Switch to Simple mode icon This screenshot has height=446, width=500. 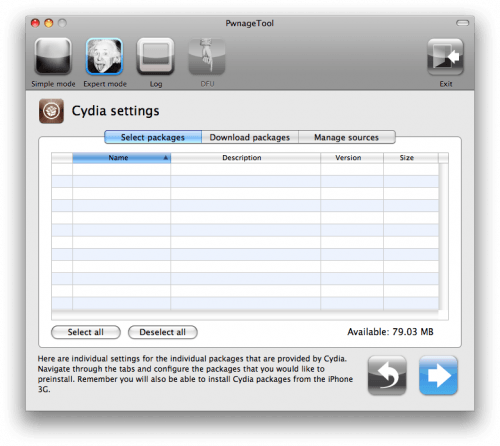53,56
